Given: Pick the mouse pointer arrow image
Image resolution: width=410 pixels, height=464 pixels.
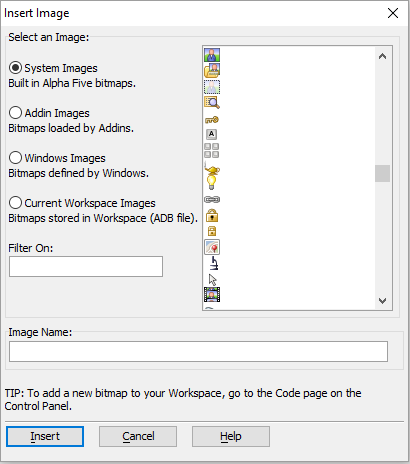Looking at the screenshot, I should click(x=212, y=279).
